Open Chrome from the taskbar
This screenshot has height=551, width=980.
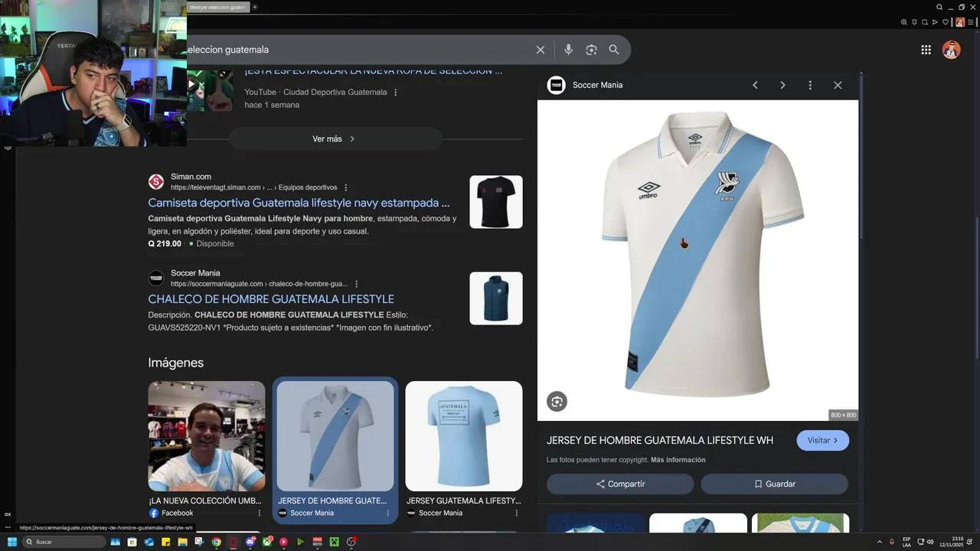(x=217, y=542)
